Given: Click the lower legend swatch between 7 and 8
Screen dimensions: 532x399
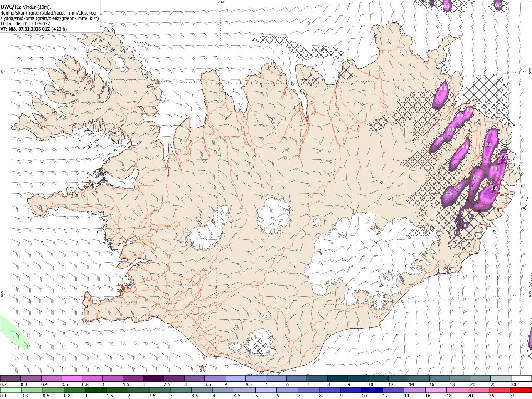Looking at the screenshot, I should pyautogui.click(x=308, y=390).
